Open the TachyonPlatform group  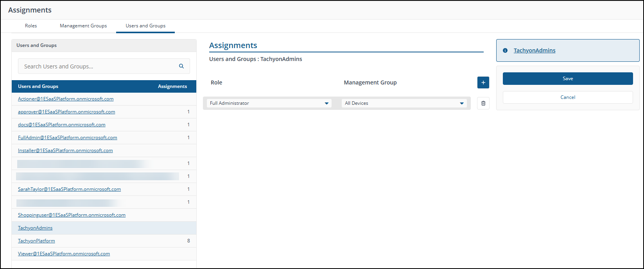click(36, 241)
